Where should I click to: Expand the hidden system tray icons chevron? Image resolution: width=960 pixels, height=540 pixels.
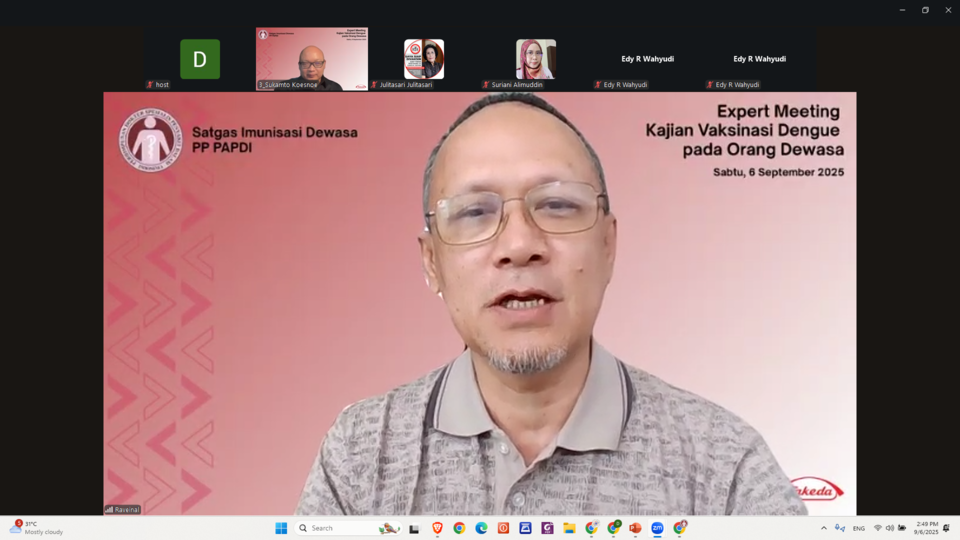pyautogui.click(x=824, y=528)
